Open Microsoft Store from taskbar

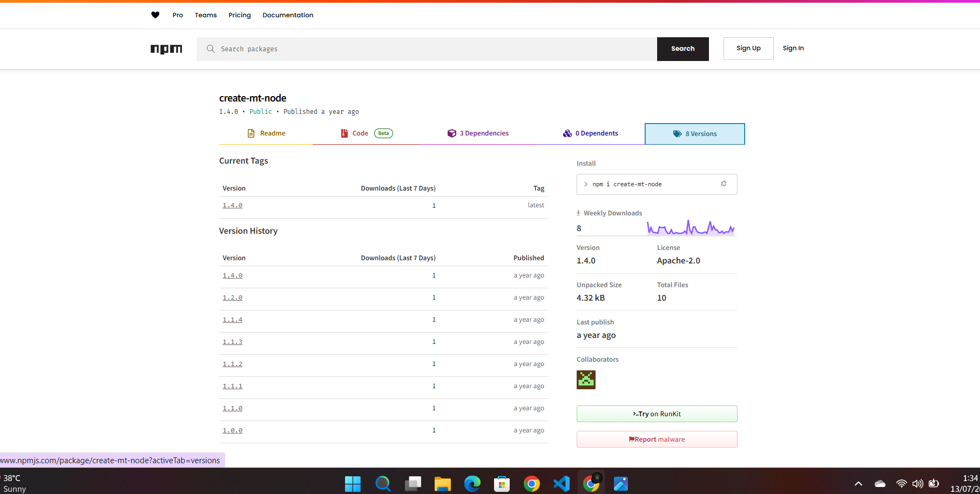502,484
